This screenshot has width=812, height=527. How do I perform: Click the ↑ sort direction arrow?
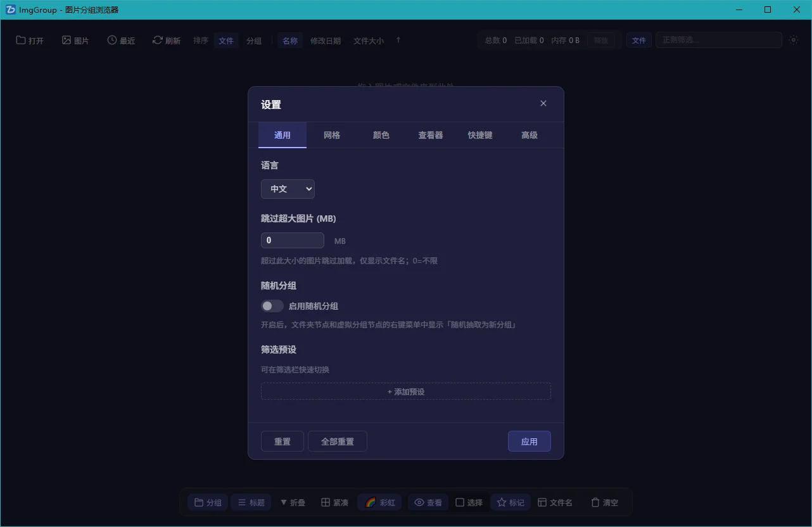[x=398, y=40]
